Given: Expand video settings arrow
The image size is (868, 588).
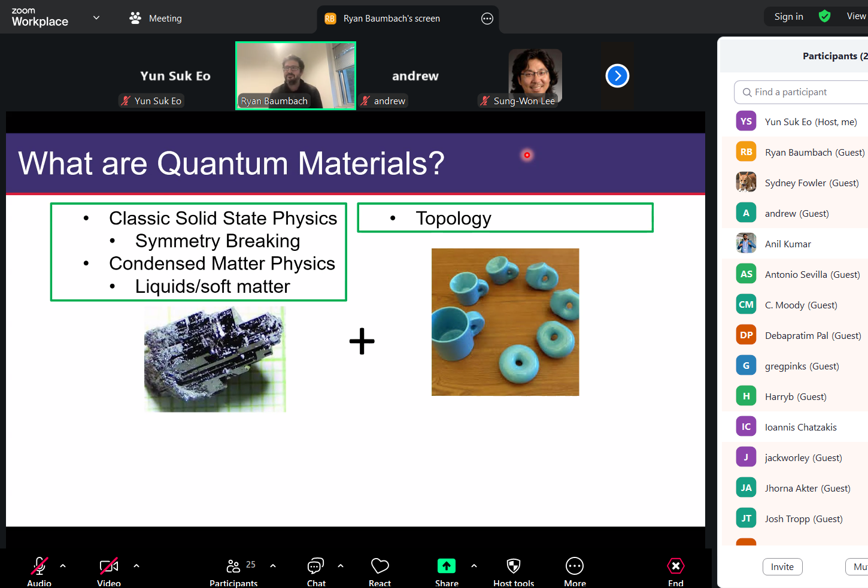Looking at the screenshot, I should [136, 565].
